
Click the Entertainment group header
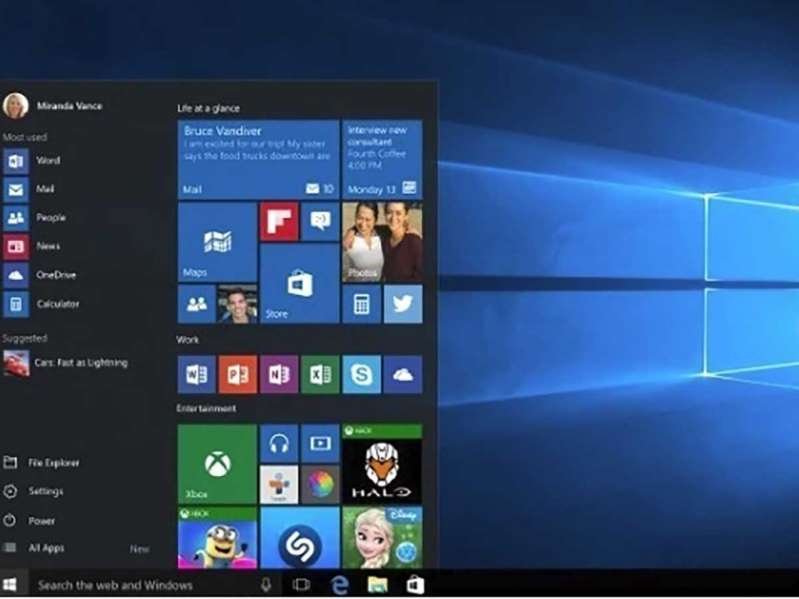click(x=206, y=409)
